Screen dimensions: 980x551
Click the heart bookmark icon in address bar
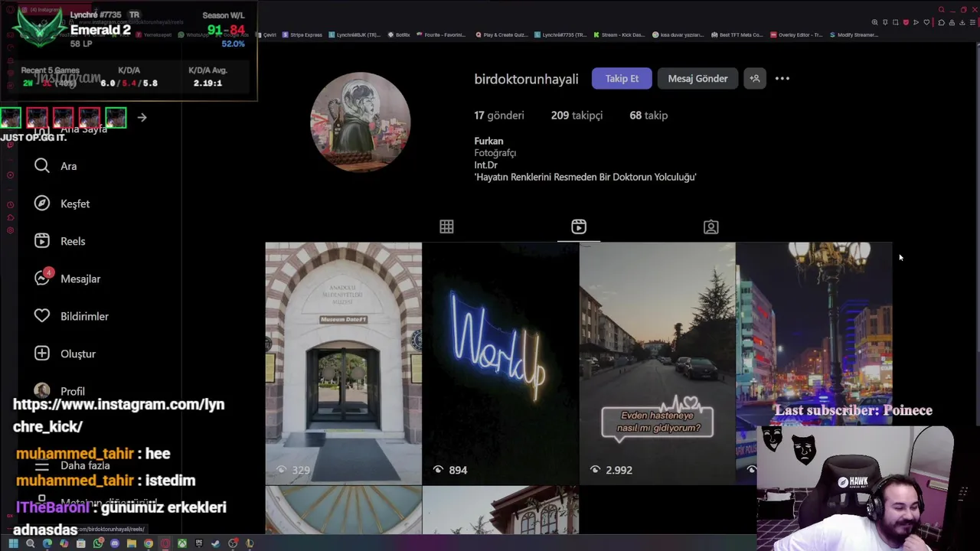926,22
